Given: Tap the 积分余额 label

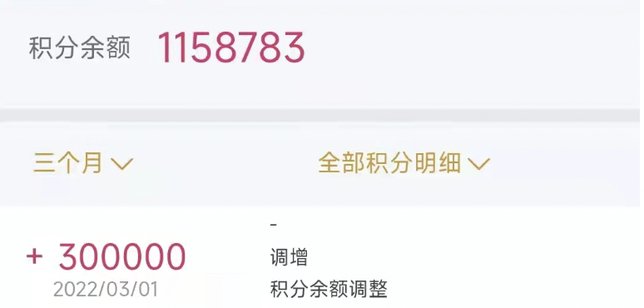Looking at the screenshot, I should tap(80, 48).
